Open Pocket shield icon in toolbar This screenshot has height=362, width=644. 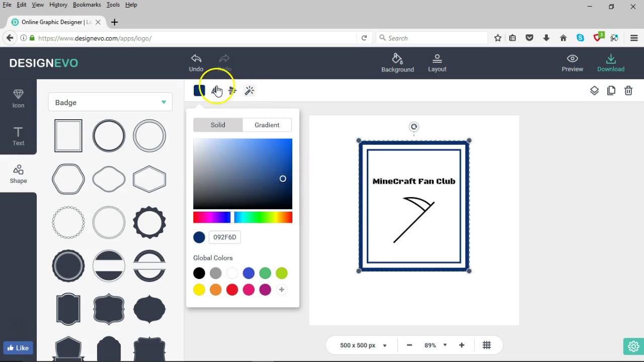pos(529,38)
